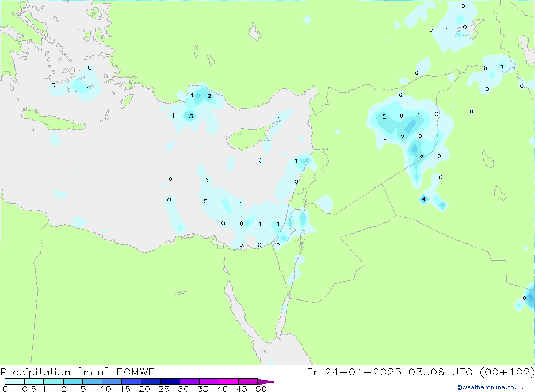Click the ©weatheronline.co.uk copyright link
535x392 pixels.
(490, 387)
